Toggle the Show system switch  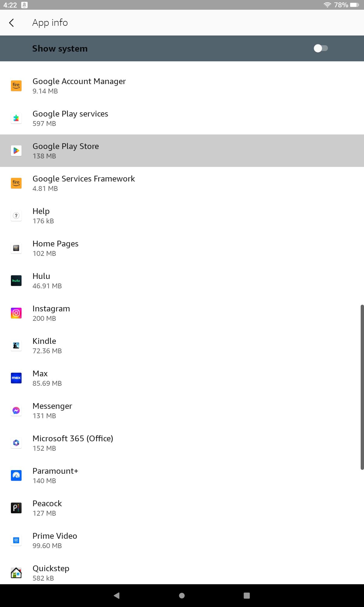point(321,48)
